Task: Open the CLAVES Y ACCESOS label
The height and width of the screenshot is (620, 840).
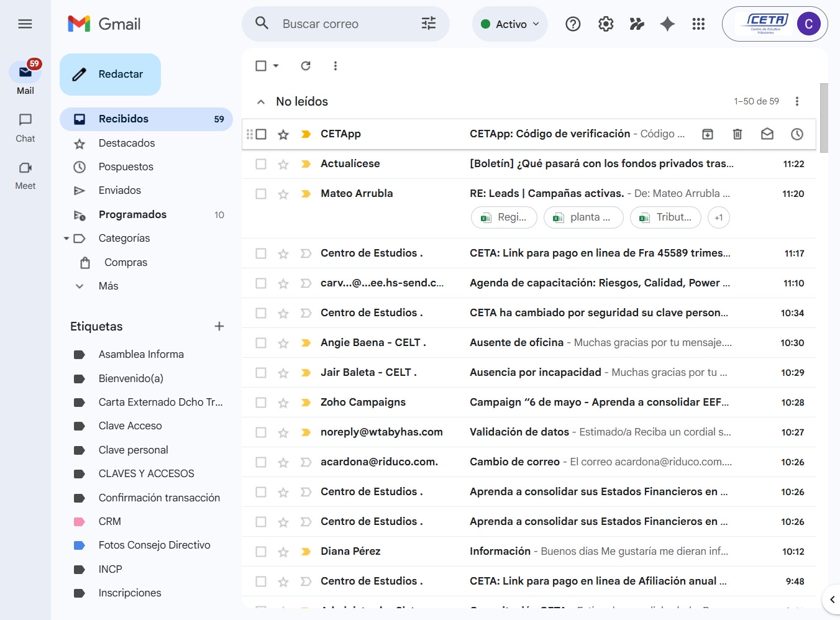Action: (x=146, y=474)
